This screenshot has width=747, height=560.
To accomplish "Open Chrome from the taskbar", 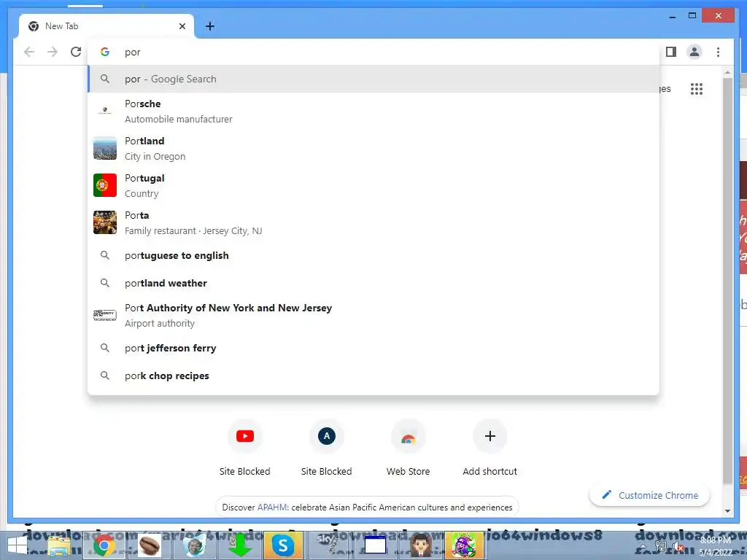I will point(104,545).
